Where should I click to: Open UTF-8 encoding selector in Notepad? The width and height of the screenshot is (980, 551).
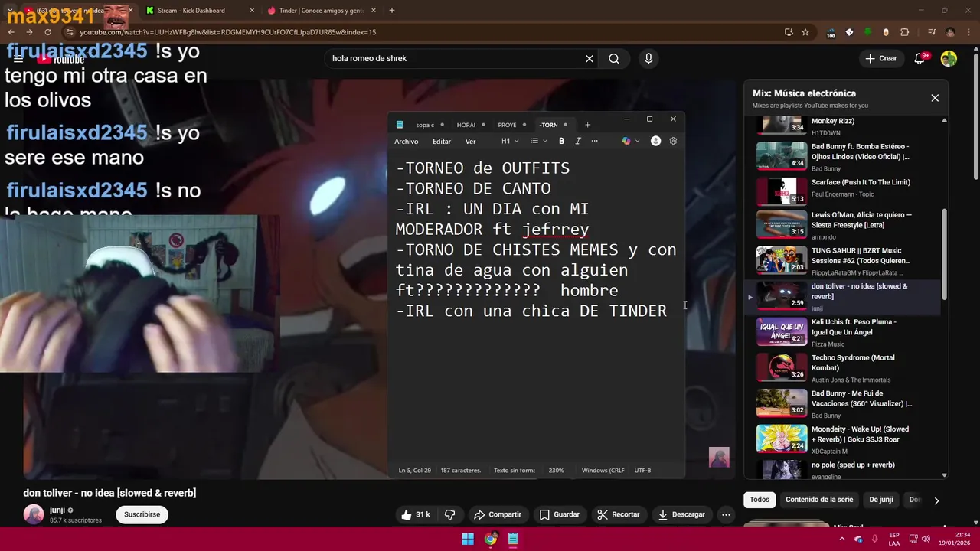coord(643,470)
